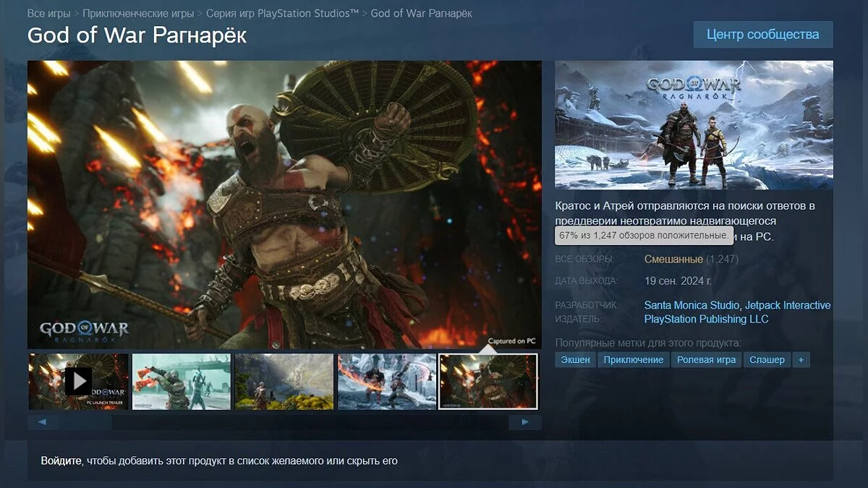
Task: Click the ИЗДАТЕЛЬ label
Action: click(578, 319)
